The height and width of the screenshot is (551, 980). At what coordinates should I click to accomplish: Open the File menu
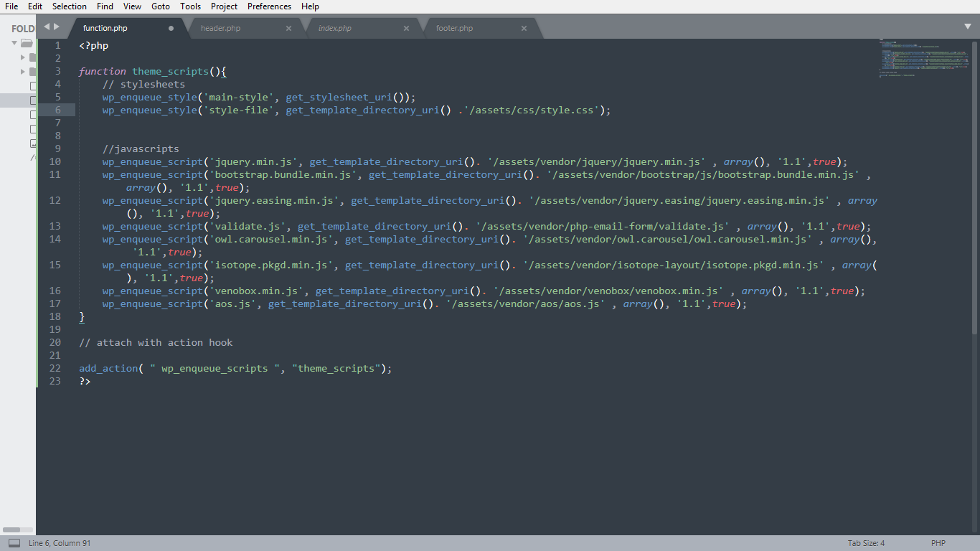coord(11,6)
